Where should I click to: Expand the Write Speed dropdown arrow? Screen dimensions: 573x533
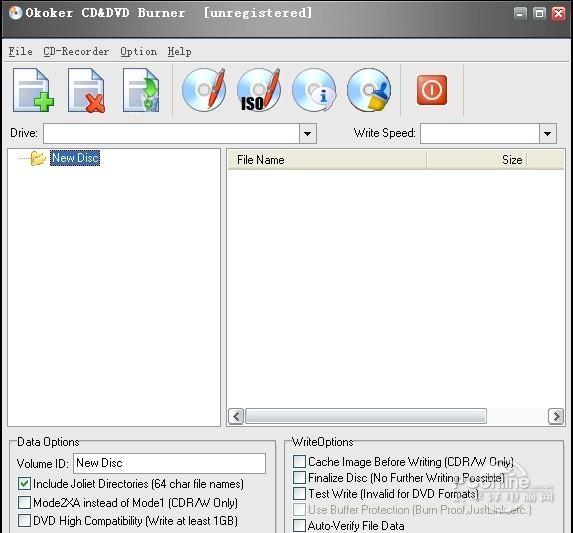coord(547,133)
